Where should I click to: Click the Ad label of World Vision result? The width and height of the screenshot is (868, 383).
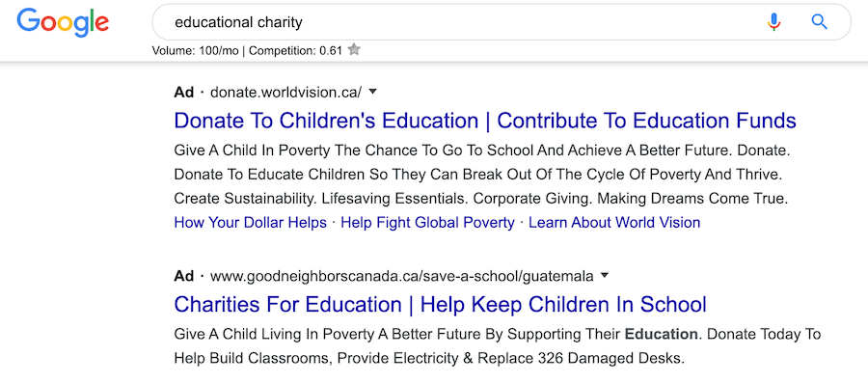pyautogui.click(x=184, y=92)
